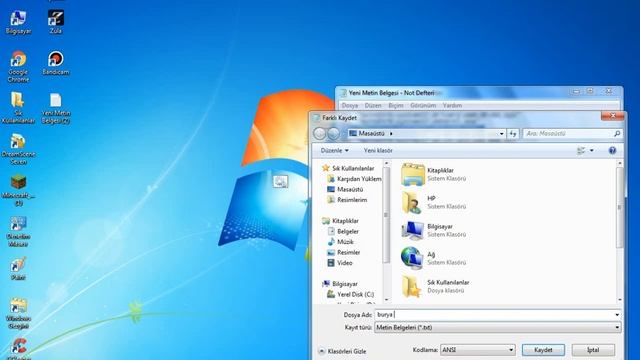Open Düzen menu in Not Defteri
The width and height of the screenshot is (640, 360).
coord(373,105)
